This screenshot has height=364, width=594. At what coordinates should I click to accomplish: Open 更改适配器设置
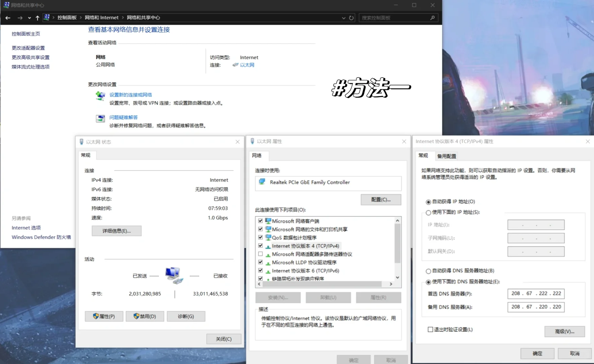click(x=28, y=48)
